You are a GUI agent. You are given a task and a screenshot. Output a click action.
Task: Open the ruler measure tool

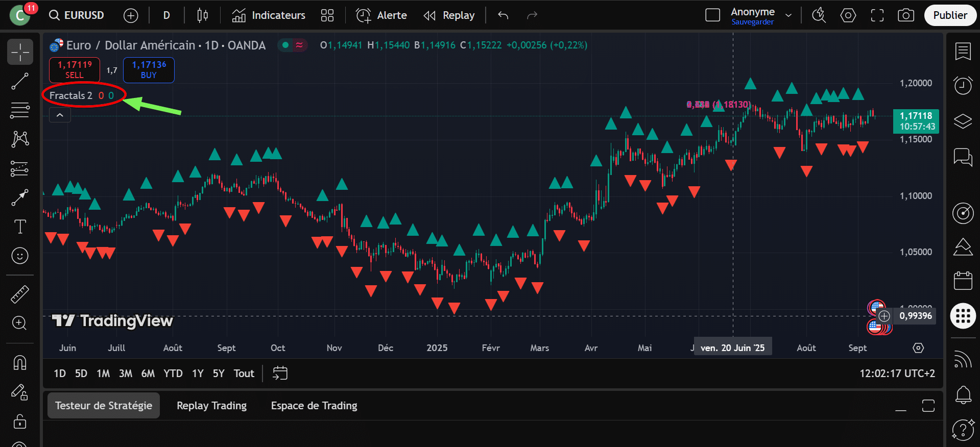20,294
